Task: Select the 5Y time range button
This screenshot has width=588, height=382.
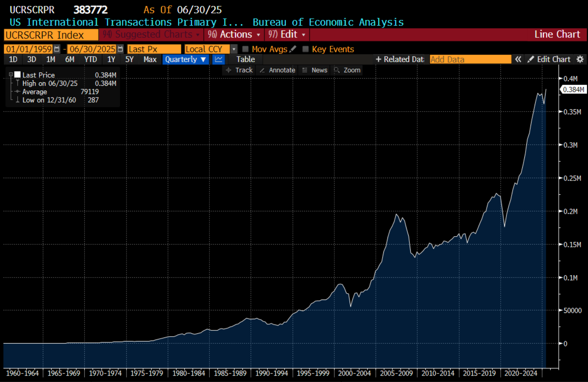Action: (x=129, y=59)
